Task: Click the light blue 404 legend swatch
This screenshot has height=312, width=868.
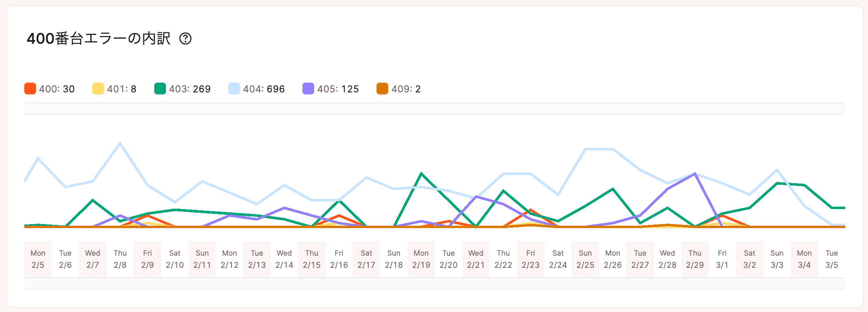Action: tap(234, 89)
